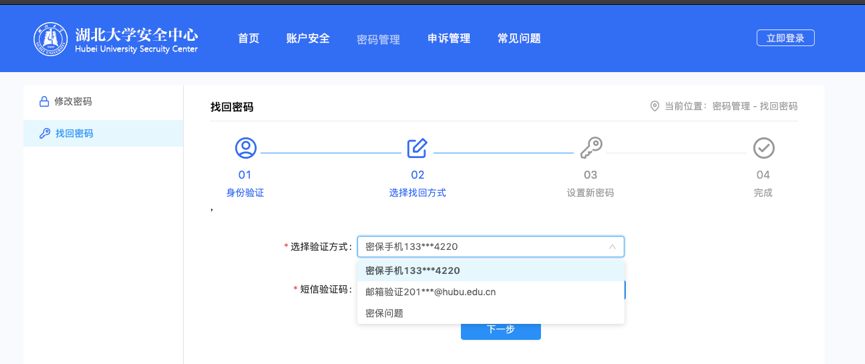Viewport: 865px width, 364px height.
Task: Choose 邮箱验证201***@hubu.edu.cn option
Action: point(490,292)
